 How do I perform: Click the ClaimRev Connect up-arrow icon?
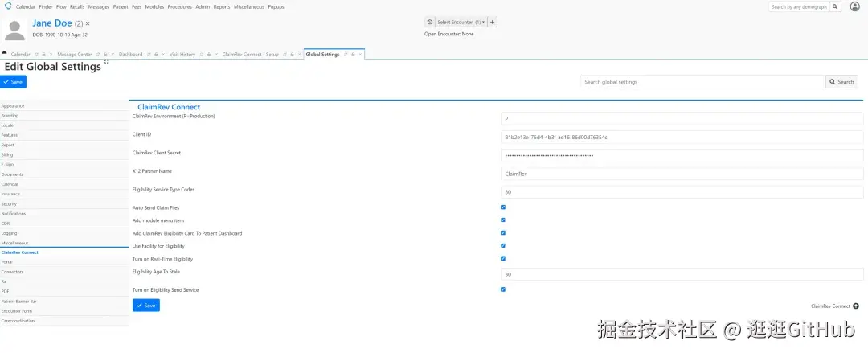856,306
